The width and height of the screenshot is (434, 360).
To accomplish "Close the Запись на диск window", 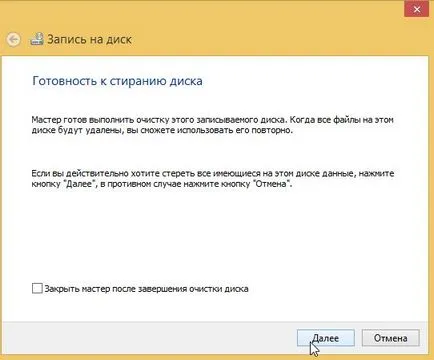I will [417, 10].
